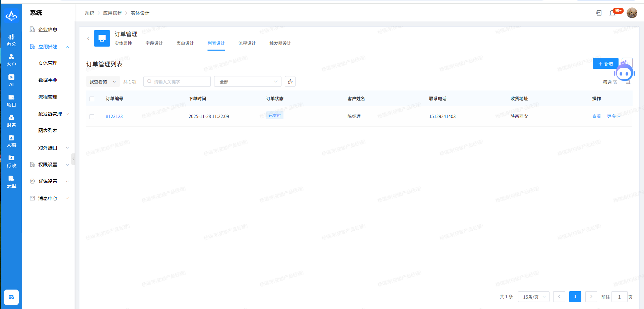644x309 pixels.
Task: Open the 15条/页 page size dropdown
Action: [533, 297]
